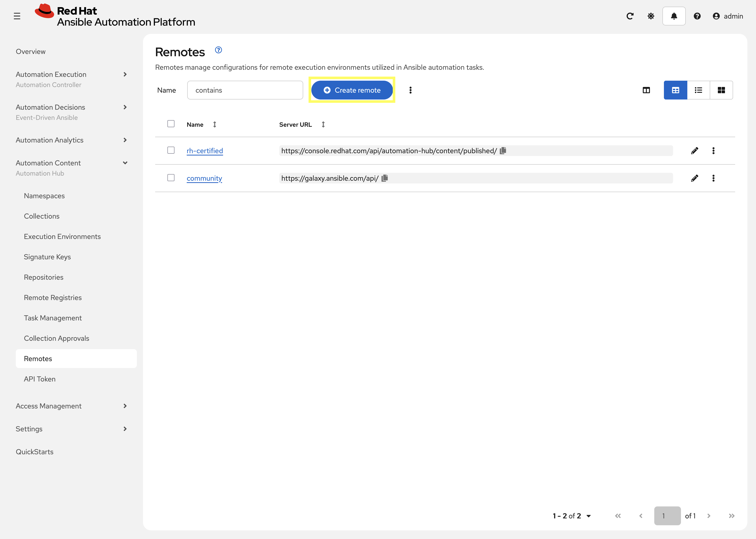756x539 pixels.
Task: Open the manage columns icon
Action: point(646,90)
